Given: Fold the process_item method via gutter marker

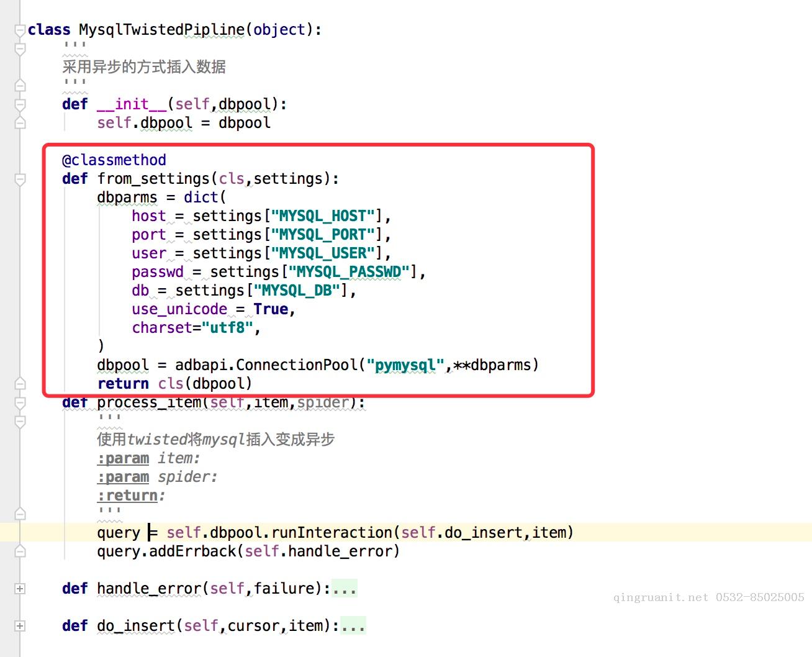Looking at the screenshot, I should tap(20, 403).
